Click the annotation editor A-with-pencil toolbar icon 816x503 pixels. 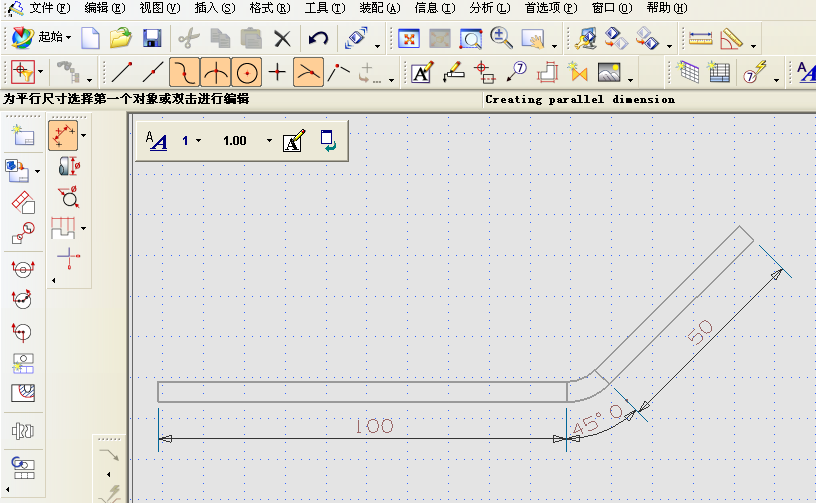422,72
